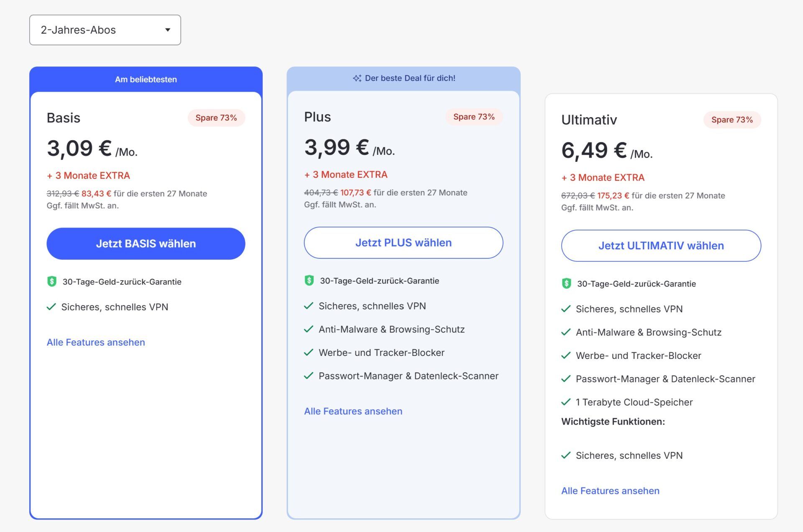Click checkmark beside Sicheres, schnelles VPN in Basis
Image resolution: width=803 pixels, height=532 pixels.
(51, 307)
